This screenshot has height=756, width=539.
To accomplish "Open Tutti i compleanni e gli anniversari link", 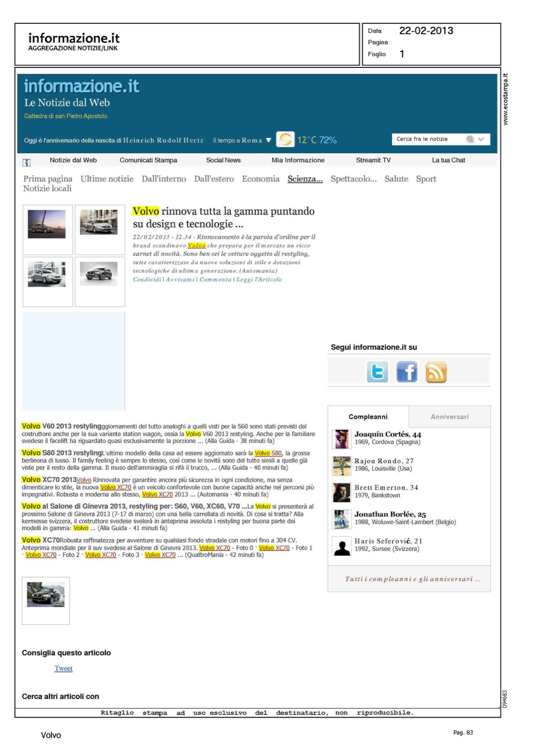I will (412, 579).
